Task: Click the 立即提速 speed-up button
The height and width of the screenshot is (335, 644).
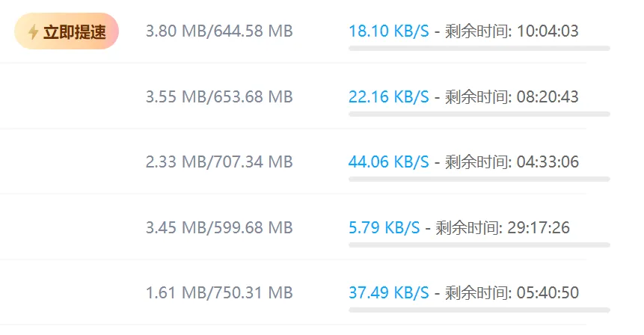Action: tap(67, 31)
